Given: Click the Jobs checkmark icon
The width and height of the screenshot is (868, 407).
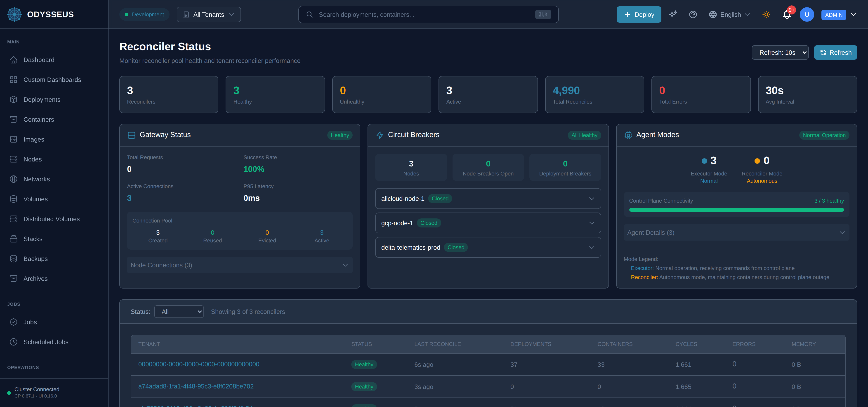Looking at the screenshot, I should [x=14, y=322].
